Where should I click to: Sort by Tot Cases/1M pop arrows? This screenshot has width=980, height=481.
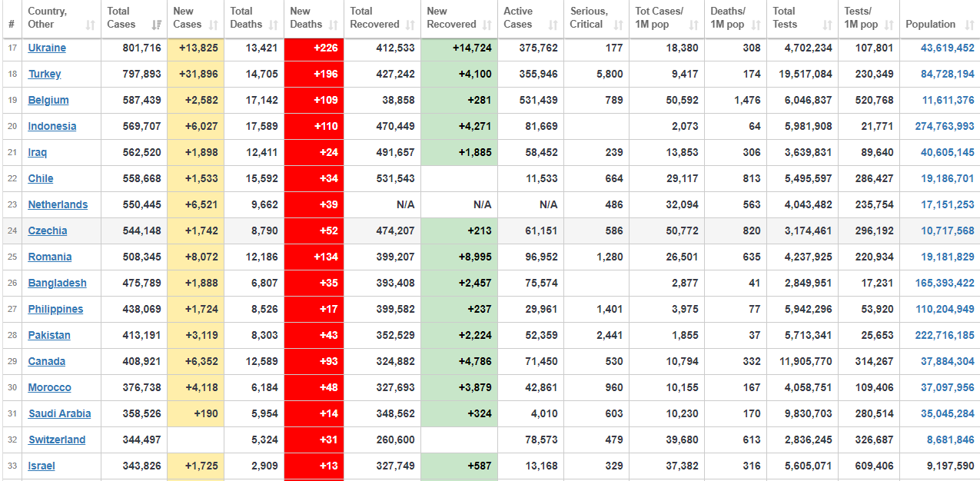pos(694,25)
